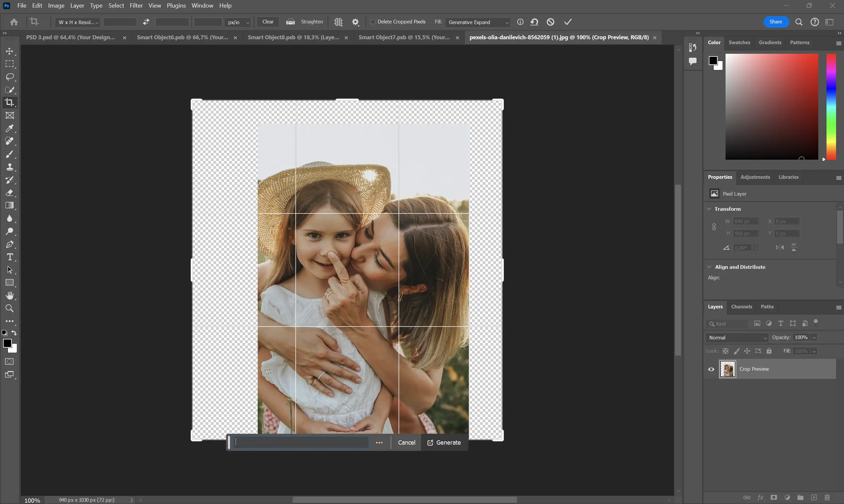Click the blue Share button
The width and height of the screenshot is (844, 504).
[776, 22]
